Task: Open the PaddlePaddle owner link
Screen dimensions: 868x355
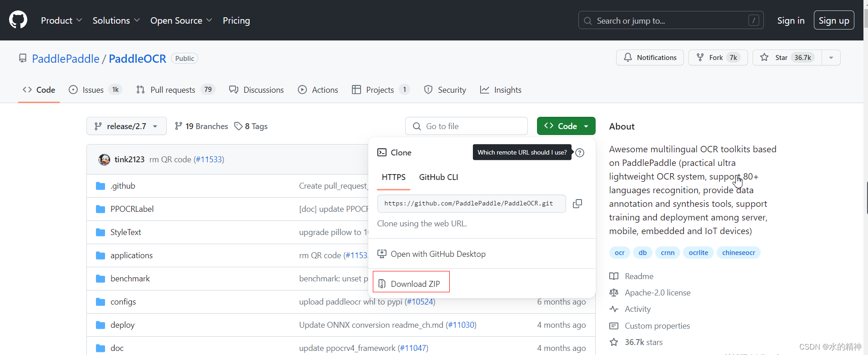Action: pyautogui.click(x=65, y=59)
